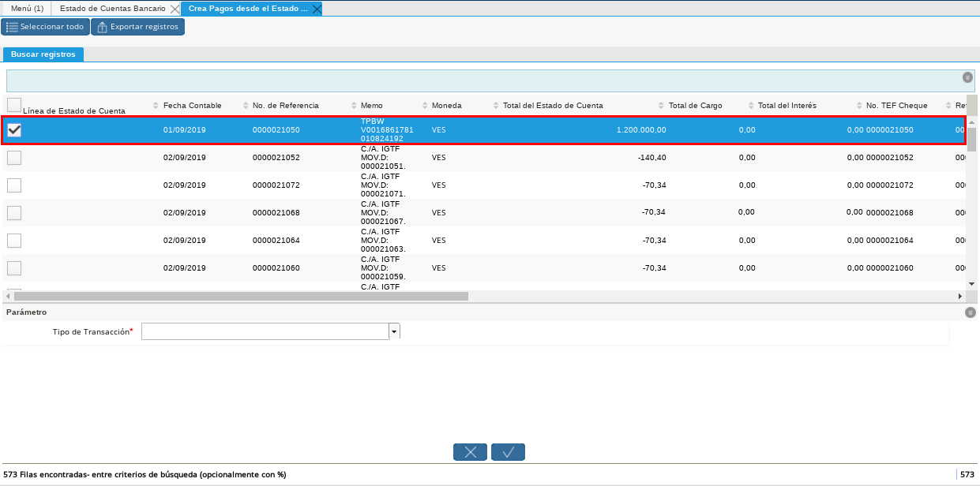Open the Tipo de Transacción dropdown
Viewport: 980px width, 486px height.
(394, 331)
